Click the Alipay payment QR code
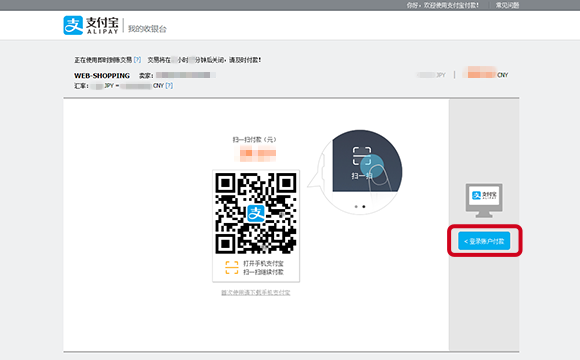 point(256,213)
